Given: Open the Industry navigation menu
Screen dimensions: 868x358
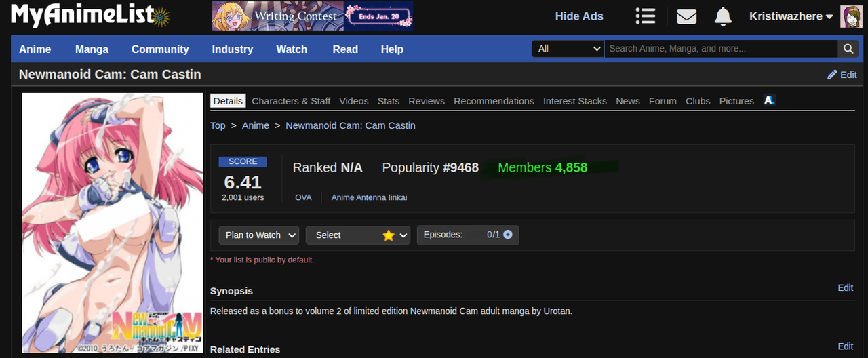Looking at the screenshot, I should pos(233,49).
